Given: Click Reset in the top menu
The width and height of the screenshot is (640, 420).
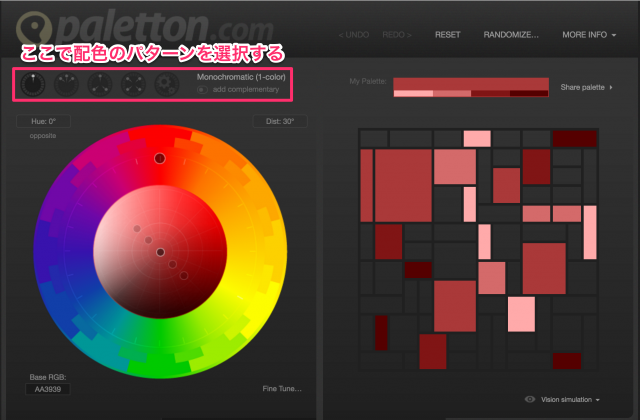Looking at the screenshot, I should (448, 34).
